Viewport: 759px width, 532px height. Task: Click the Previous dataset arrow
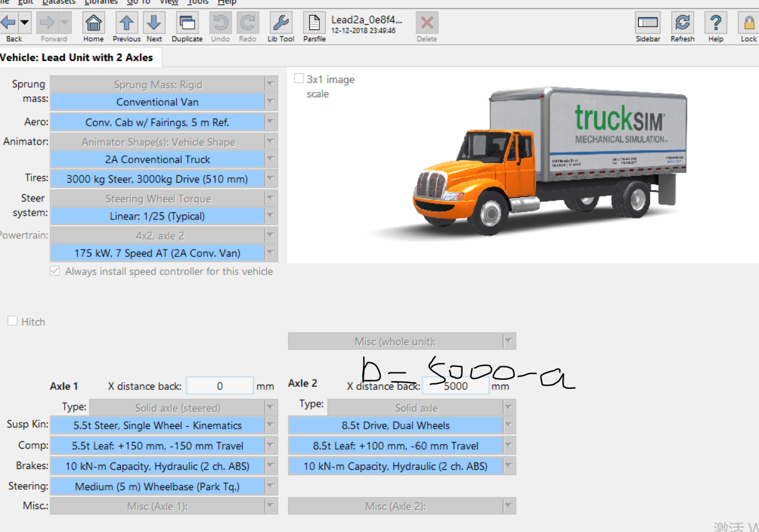tap(126, 25)
